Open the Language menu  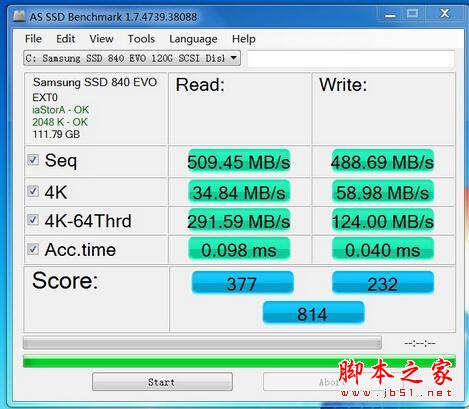193,39
